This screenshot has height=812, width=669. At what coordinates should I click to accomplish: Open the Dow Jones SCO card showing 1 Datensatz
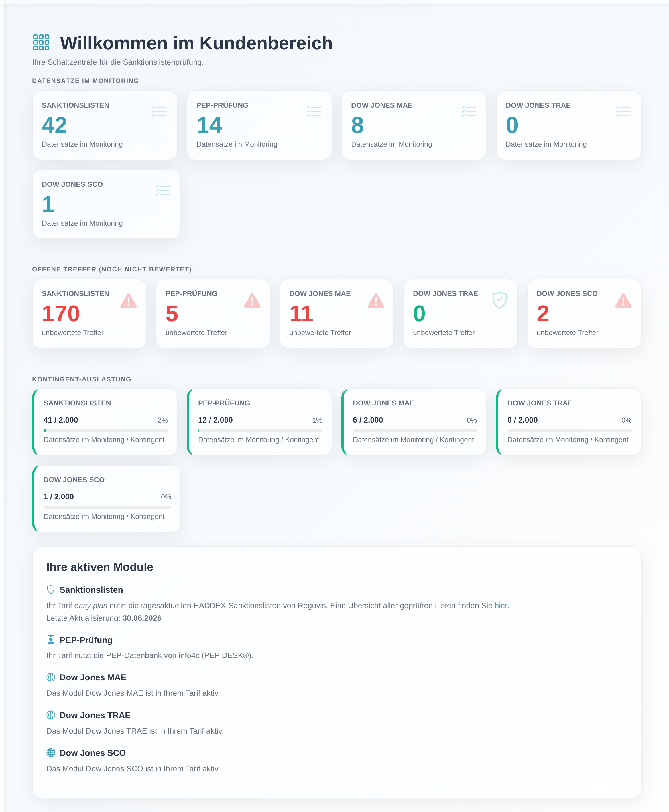click(x=106, y=204)
